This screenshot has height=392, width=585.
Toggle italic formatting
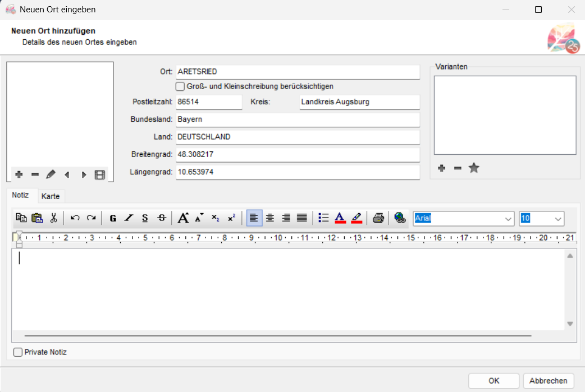(129, 218)
